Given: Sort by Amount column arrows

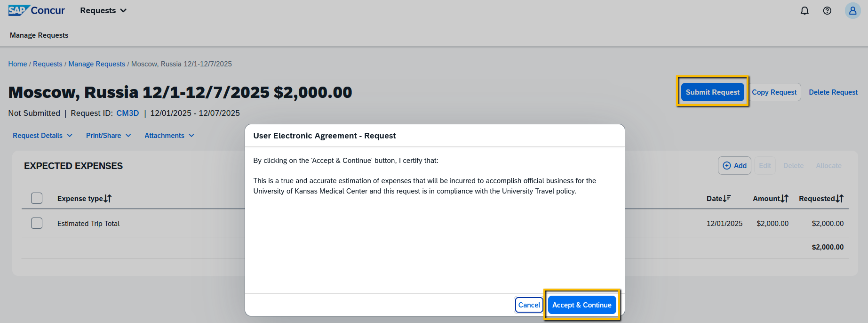Looking at the screenshot, I should [785, 199].
